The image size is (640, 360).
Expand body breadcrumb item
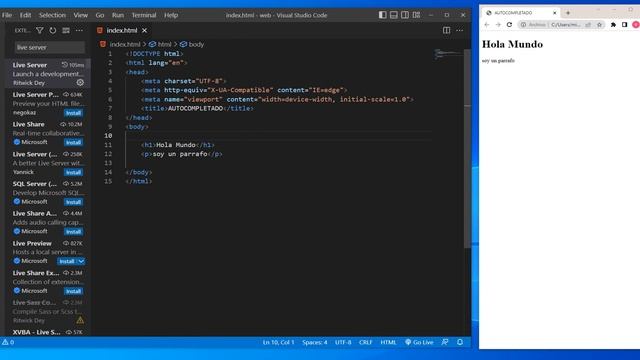click(192, 44)
